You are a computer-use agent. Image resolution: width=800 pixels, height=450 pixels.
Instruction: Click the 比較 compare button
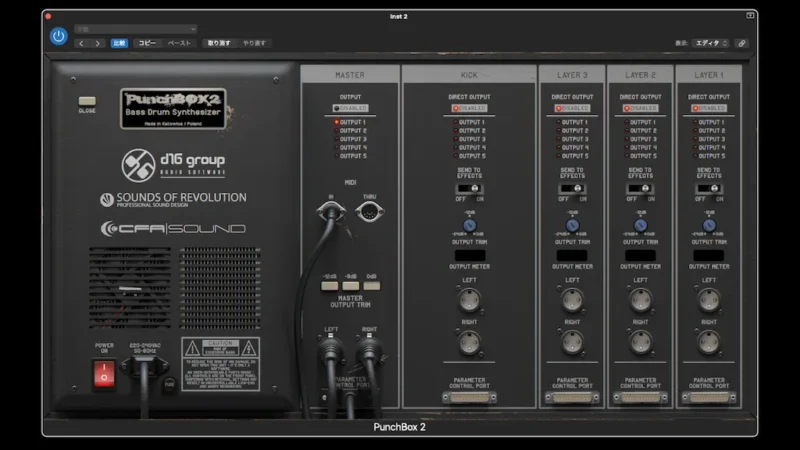119,43
